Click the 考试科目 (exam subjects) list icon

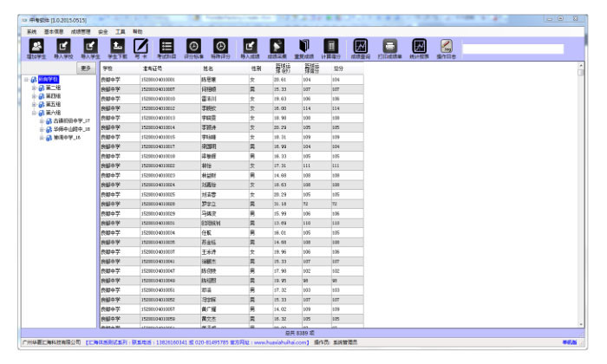(167, 48)
